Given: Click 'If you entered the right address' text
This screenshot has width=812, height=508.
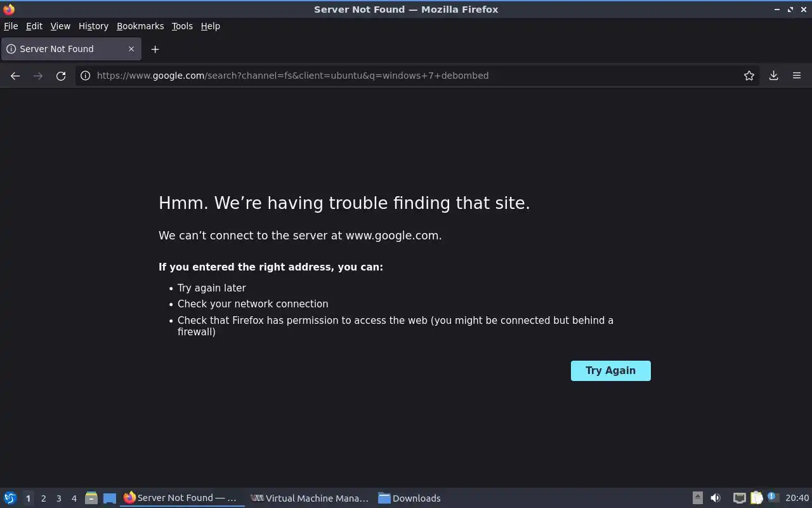Looking at the screenshot, I should (x=271, y=267).
